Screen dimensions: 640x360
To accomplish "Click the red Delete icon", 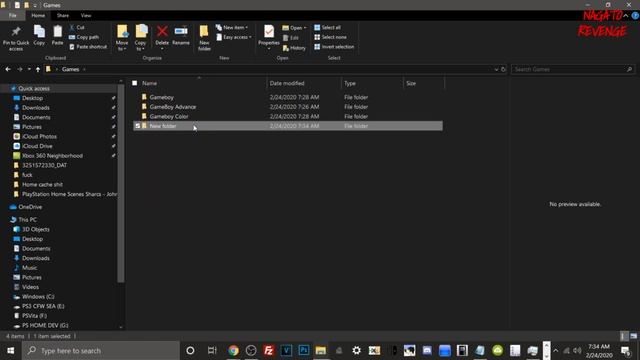I will coord(162,31).
